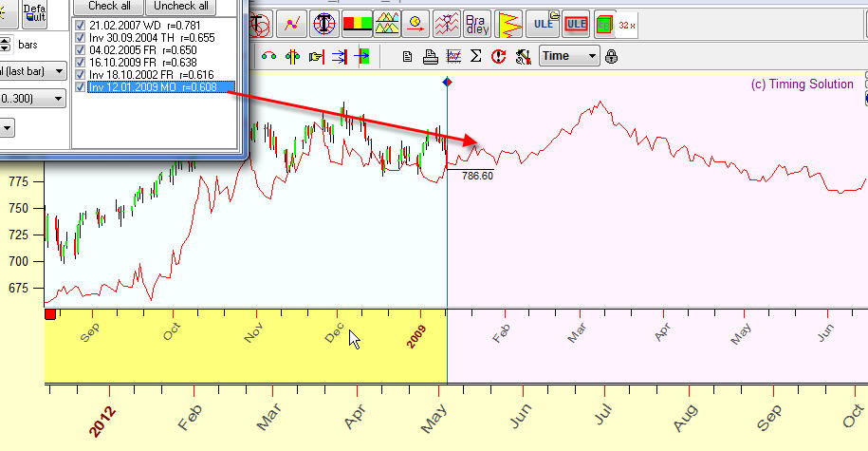Uncheck the 21.02.2007 WD r=0.781 checkbox

[x=81, y=25]
